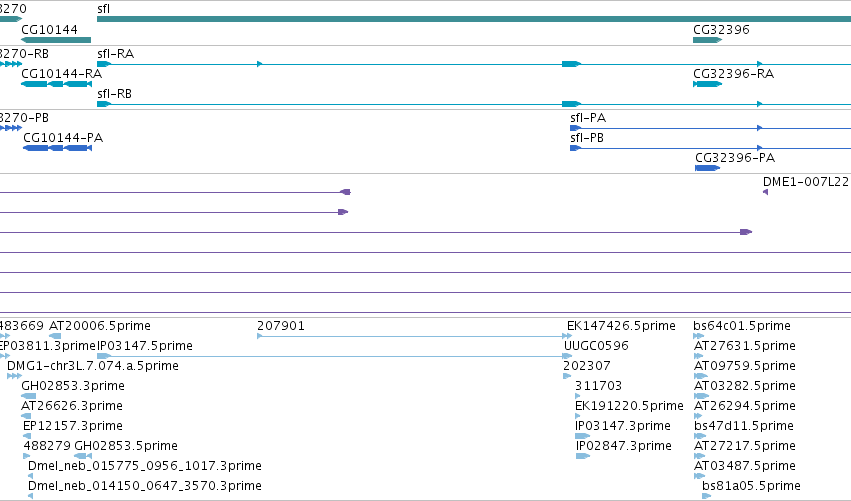Select the small purple arrow under DME1-007L22
Image resolution: width=851 pixels, height=501 pixels.
(765, 192)
